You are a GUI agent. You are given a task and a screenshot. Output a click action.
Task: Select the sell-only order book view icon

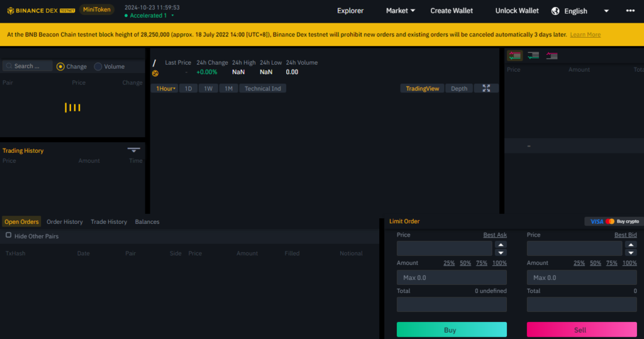click(552, 55)
